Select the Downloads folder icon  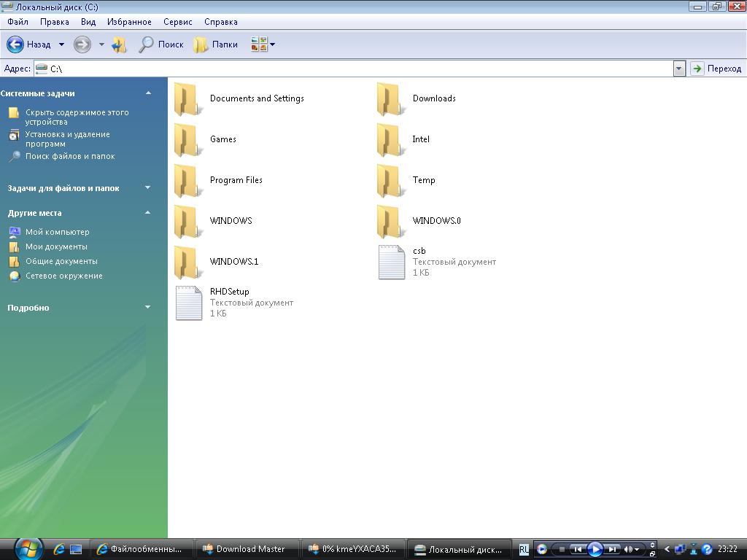[390, 99]
